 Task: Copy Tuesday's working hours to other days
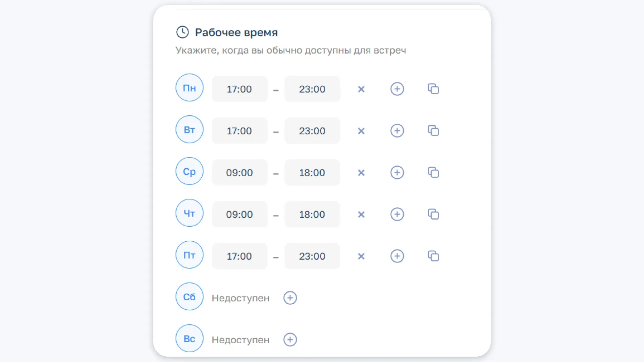[433, 131]
